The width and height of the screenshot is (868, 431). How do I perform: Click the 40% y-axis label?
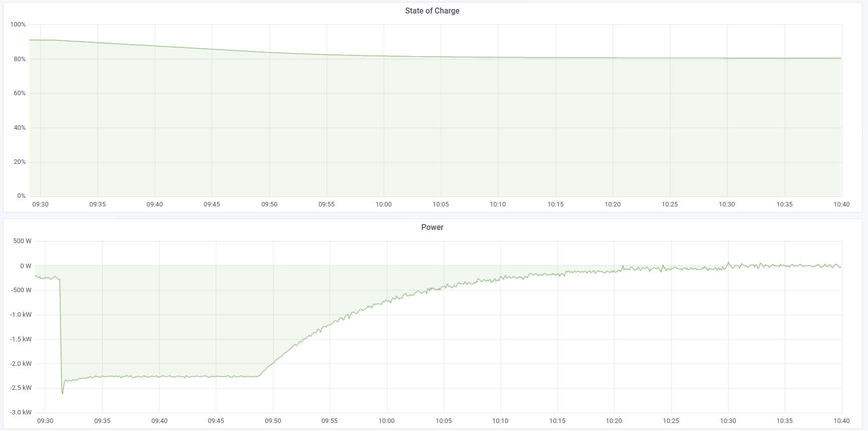click(x=20, y=128)
